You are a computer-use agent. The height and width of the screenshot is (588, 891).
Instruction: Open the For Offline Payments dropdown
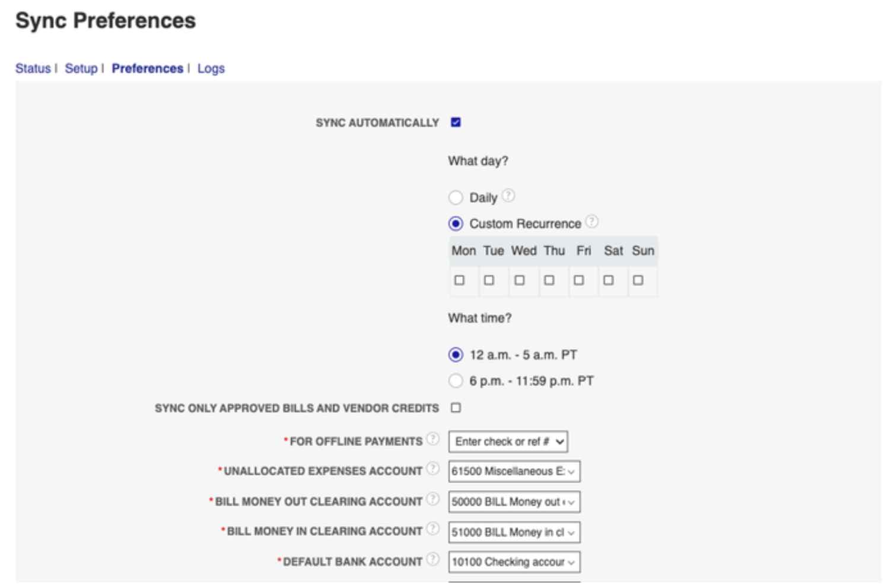click(x=508, y=442)
